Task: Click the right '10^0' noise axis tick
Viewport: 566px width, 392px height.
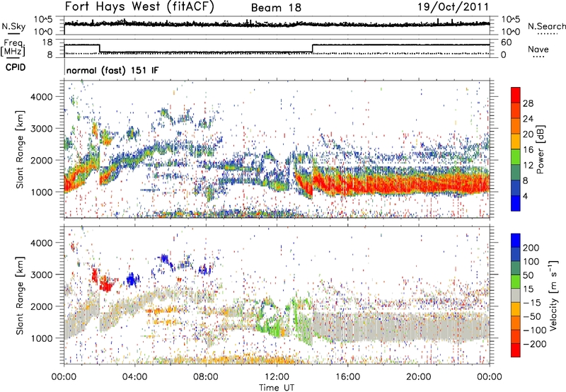Action: pos(511,32)
